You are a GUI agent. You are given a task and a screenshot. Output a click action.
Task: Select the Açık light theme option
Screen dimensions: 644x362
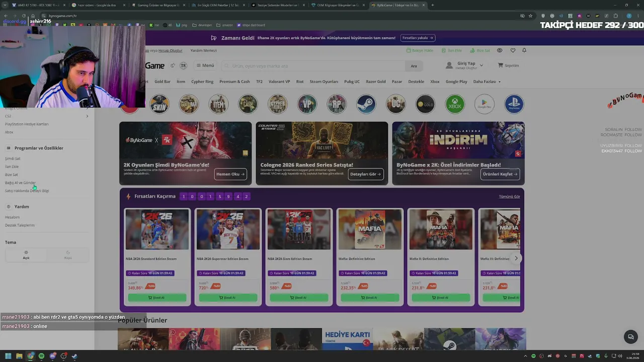tap(26, 255)
